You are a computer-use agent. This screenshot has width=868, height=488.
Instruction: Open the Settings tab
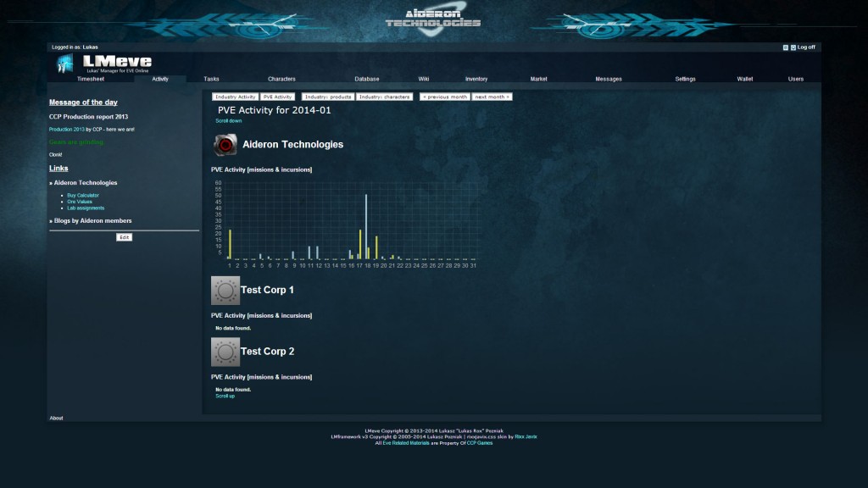[x=685, y=79]
